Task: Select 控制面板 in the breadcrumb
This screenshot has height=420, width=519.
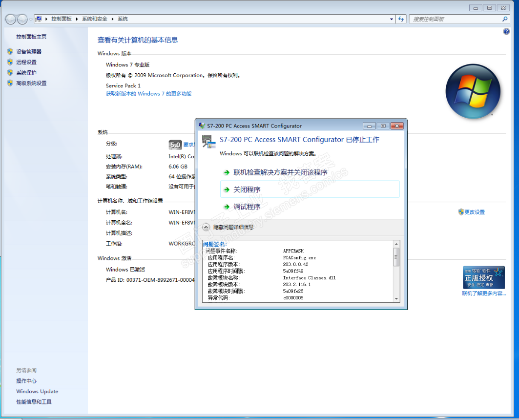Action: 61,19
